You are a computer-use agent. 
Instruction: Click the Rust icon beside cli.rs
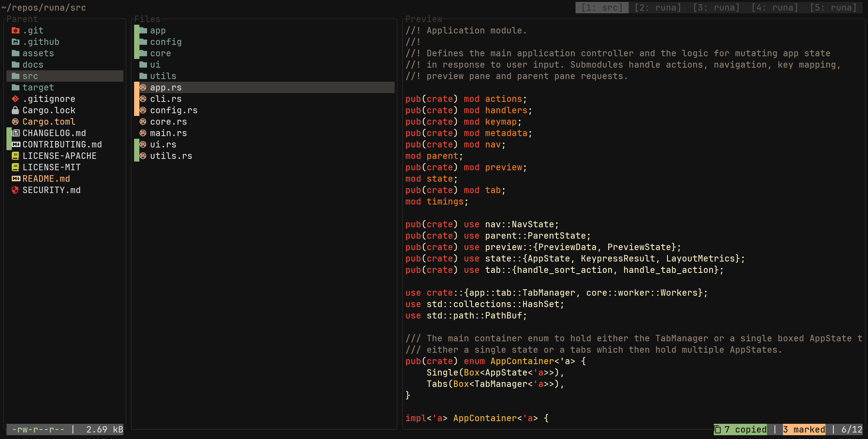tap(143, 99)
